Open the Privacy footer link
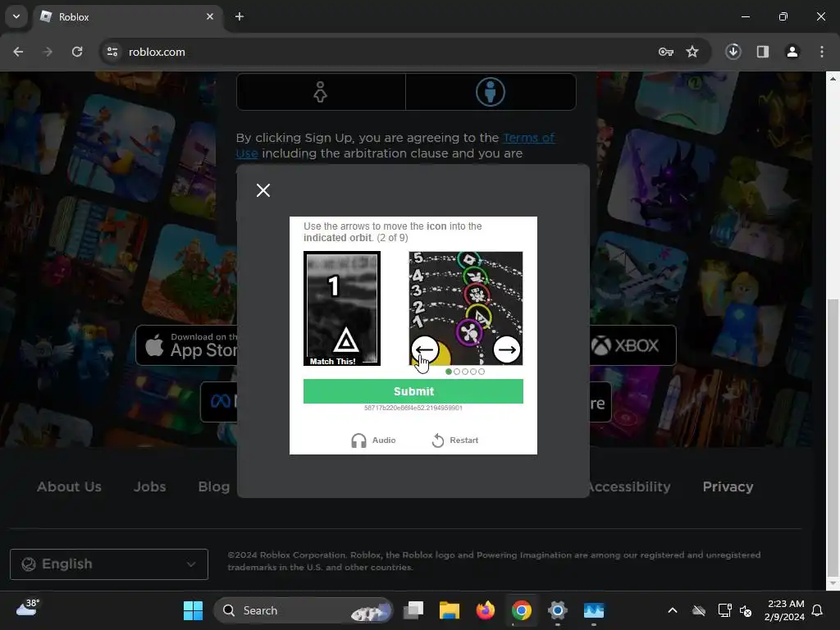This screenshot has width=840, height=630. 728,486
